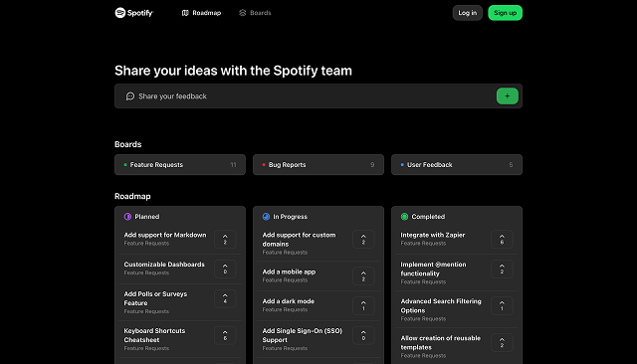Click the Sign up button
This screenshot has width=637, height=364.
505,13
